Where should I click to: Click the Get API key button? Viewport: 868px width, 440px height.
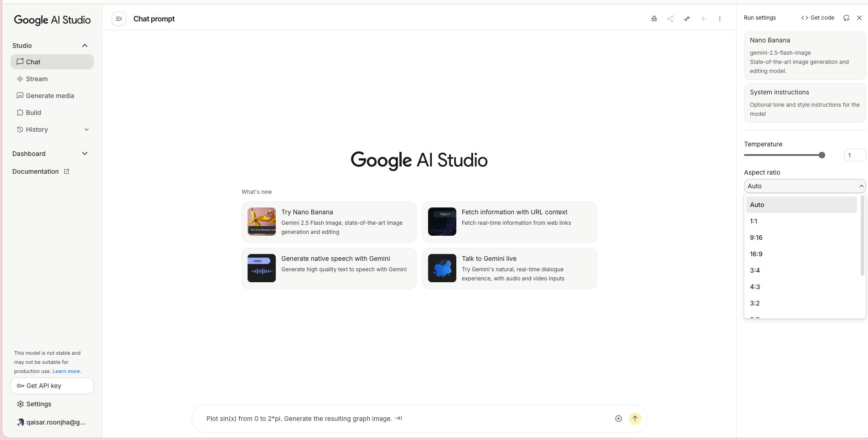[x=52, y=386]
